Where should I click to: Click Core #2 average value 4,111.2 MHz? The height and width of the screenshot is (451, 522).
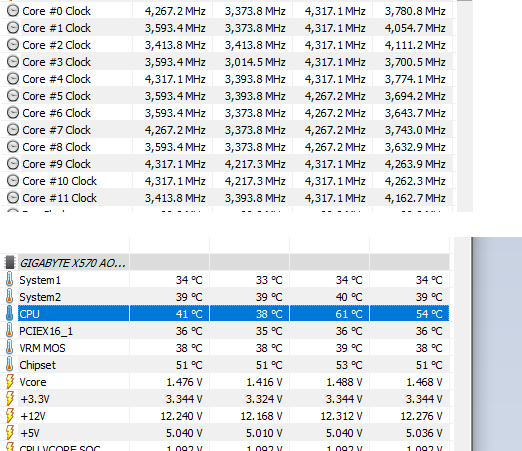[x=415, y=45]
